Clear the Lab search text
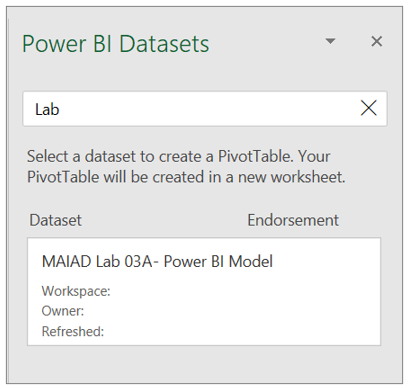Image resolution: width=408 pixels, height=389 pixels. (x=368, y=108)
